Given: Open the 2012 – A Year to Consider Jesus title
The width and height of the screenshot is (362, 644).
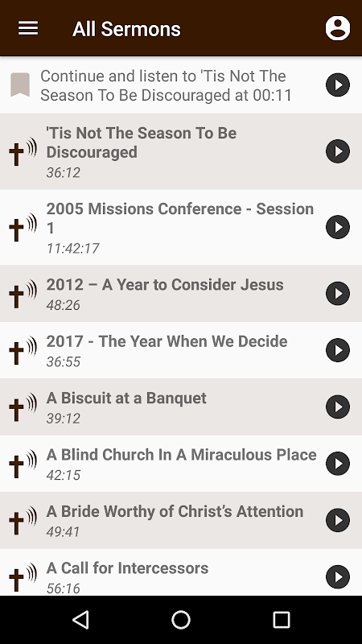Looking at the screenshot, I should [x=165, y=285].
